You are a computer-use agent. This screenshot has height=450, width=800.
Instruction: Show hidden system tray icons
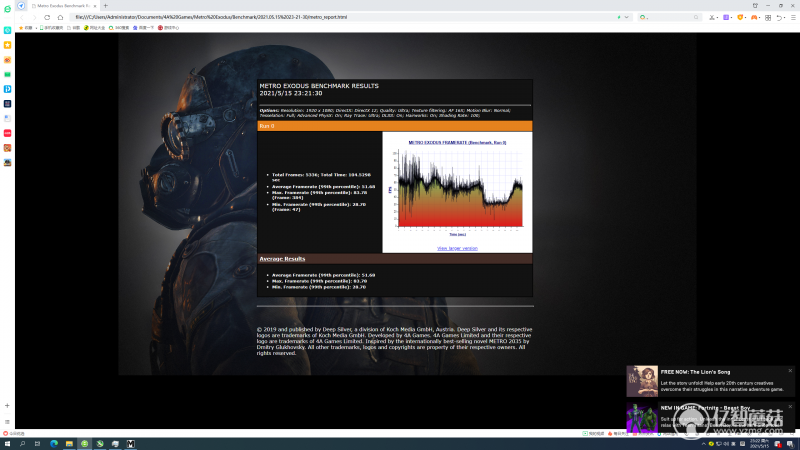point(704,444)
